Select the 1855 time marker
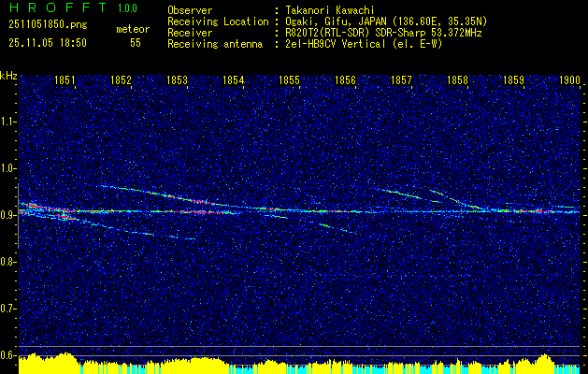Image resolution: width=588 pixels, height=374 pixels. [x=289, y=81]
